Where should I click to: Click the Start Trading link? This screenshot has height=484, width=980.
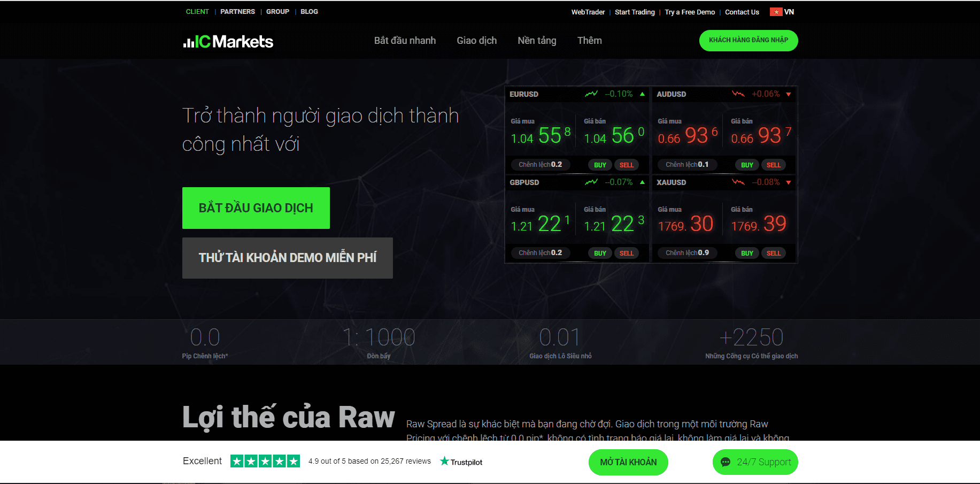(635, 12)
